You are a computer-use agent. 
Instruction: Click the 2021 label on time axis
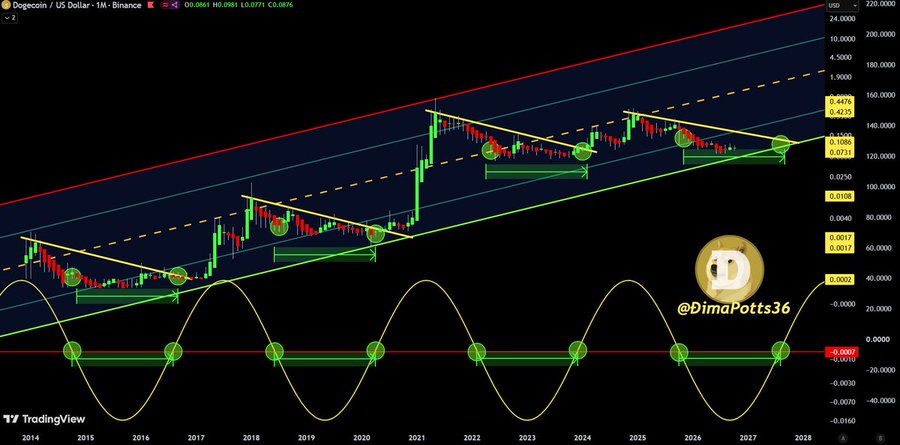[x=417, y=438]
